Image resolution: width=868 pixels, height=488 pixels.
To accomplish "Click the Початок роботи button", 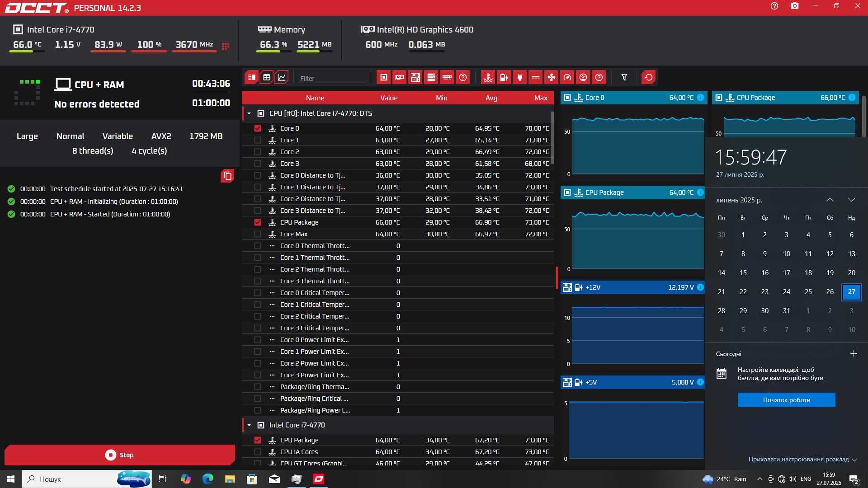I will (787, 400).
